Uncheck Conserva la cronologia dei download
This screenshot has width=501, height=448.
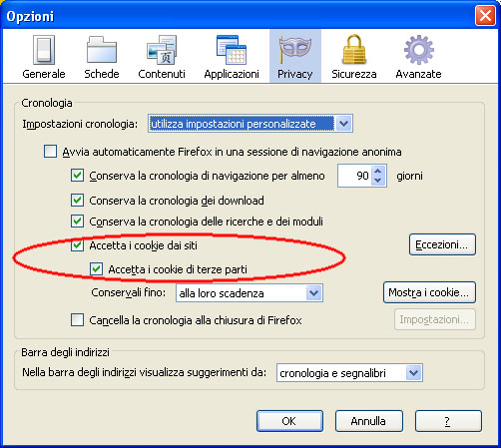point(77,201)
